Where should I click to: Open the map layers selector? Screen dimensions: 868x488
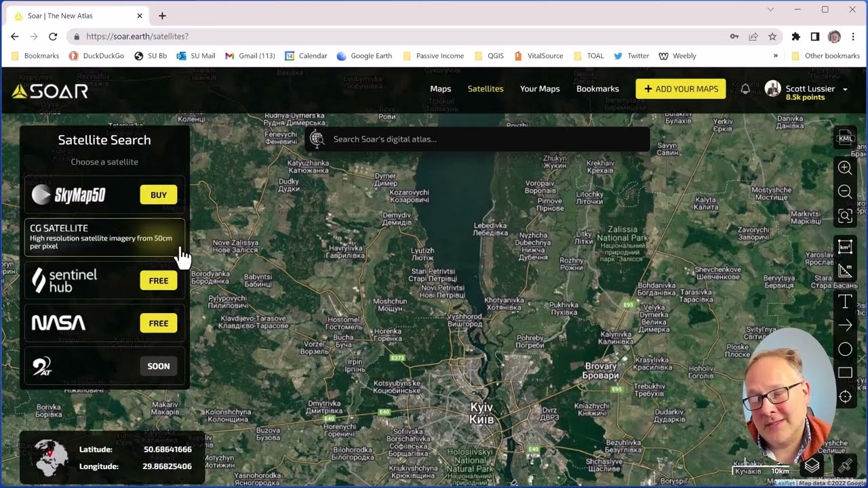tap(812, 466)
